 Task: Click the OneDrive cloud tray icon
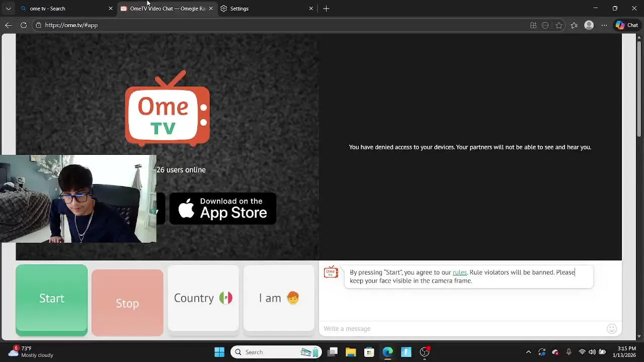(555, 352)
